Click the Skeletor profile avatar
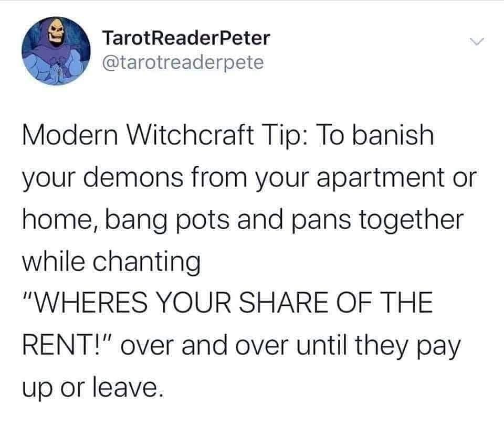The width and height of the screenshot is (504, 428). click(56, 51)
